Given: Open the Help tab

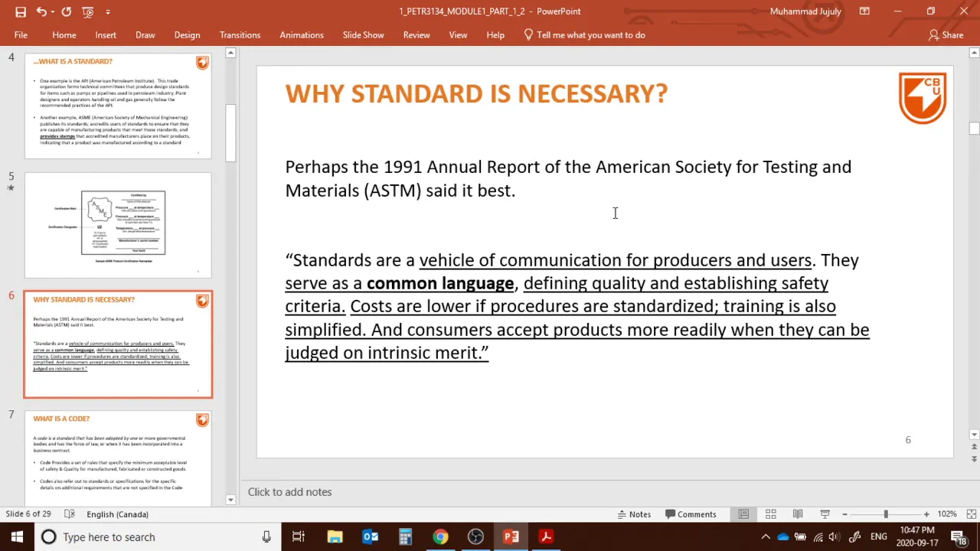Looking at the screenshot, I should point(495,35).
